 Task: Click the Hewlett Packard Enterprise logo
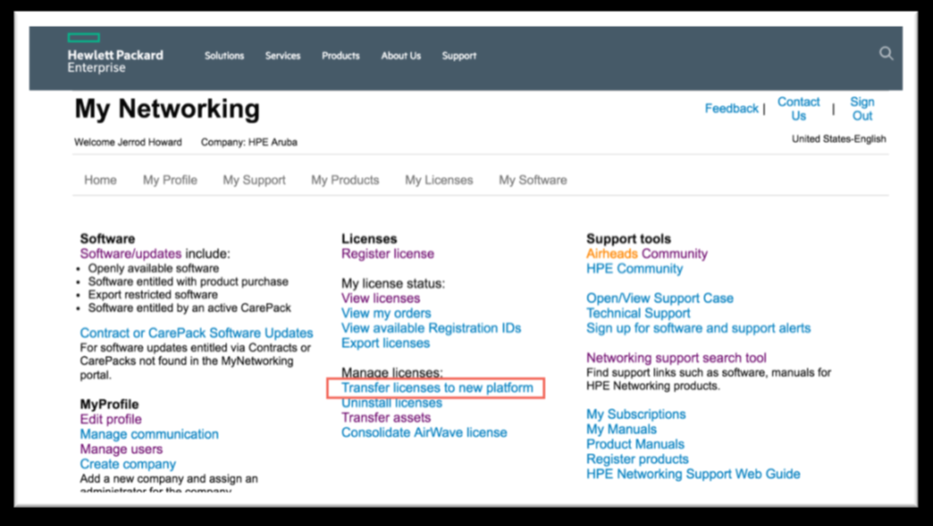(x=115, y=54)
